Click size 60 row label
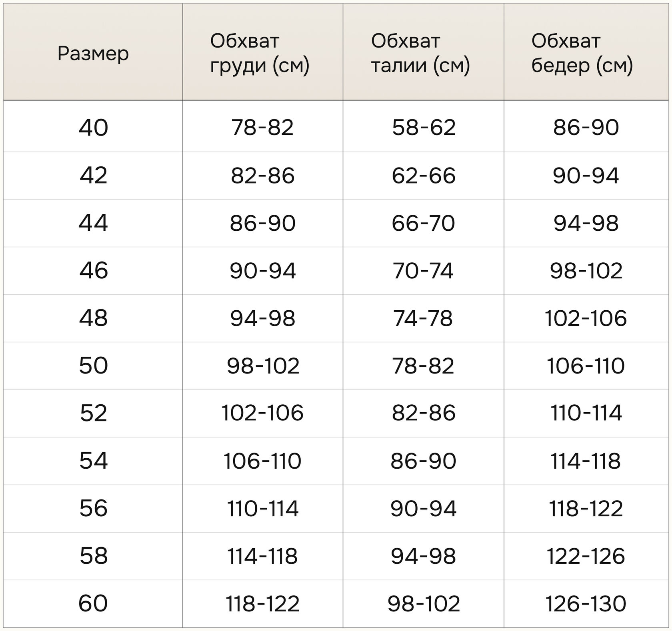 coord(93,604)
